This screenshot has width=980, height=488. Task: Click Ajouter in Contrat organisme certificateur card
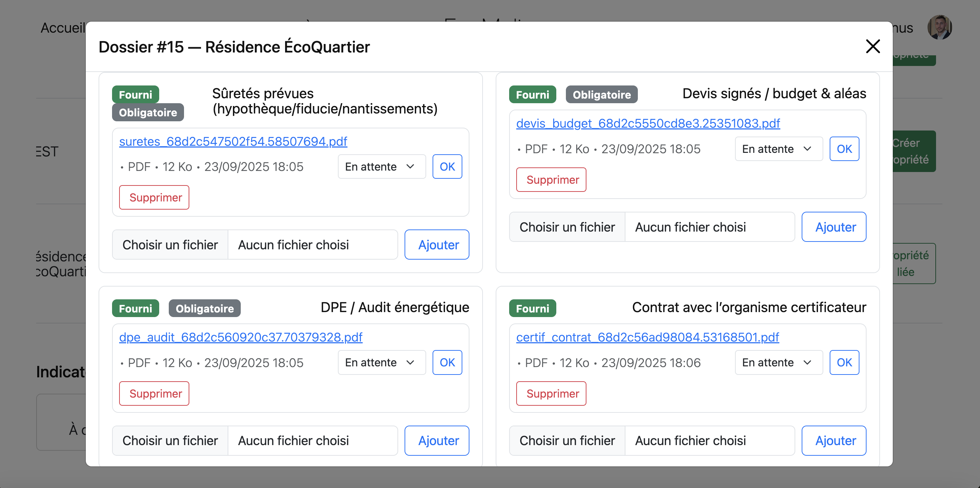834,440
